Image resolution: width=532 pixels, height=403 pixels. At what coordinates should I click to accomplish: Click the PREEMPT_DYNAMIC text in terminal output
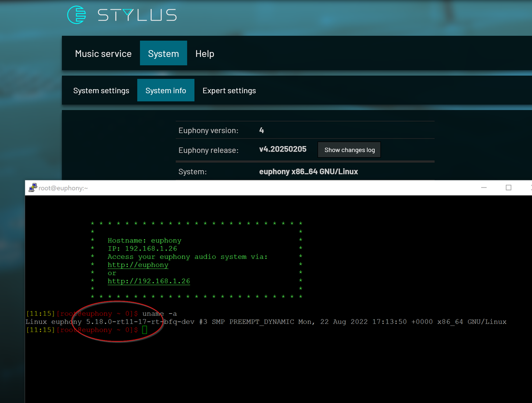[x=261, y=322]
